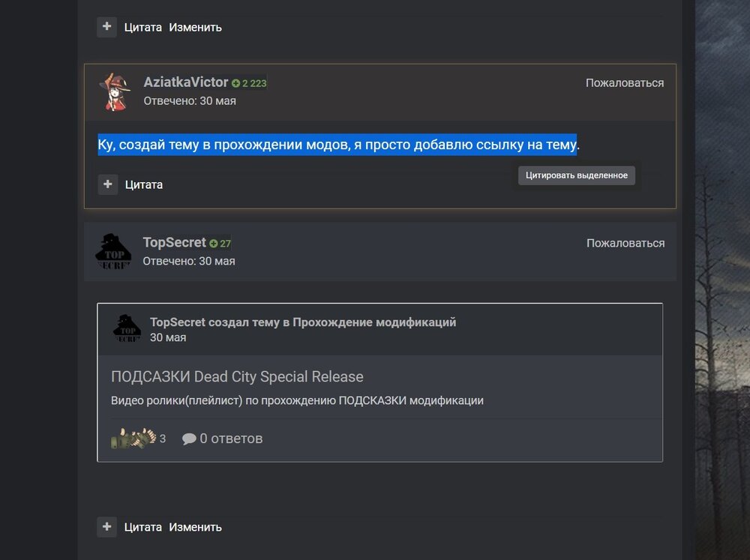Click the reaction gloves icon with count 3
This screenshot has height=560, width=750.
pyautogui.click(x=133, y=438)
